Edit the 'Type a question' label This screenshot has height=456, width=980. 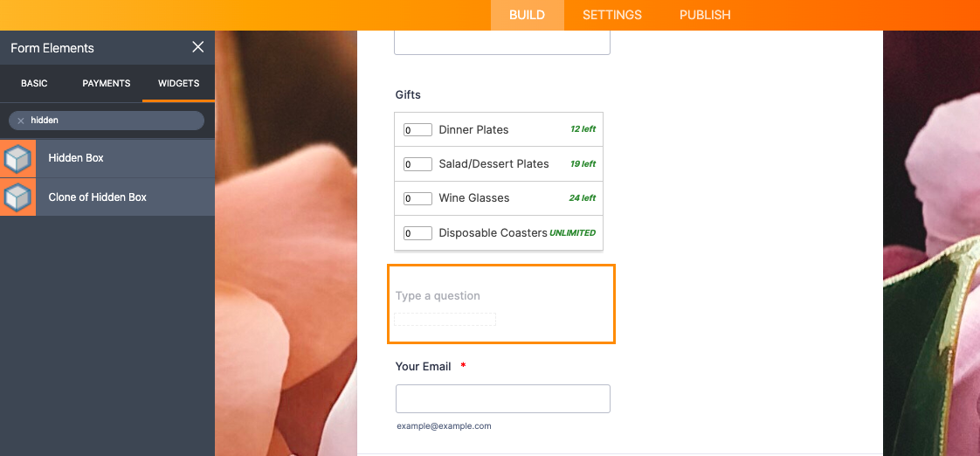438,296
